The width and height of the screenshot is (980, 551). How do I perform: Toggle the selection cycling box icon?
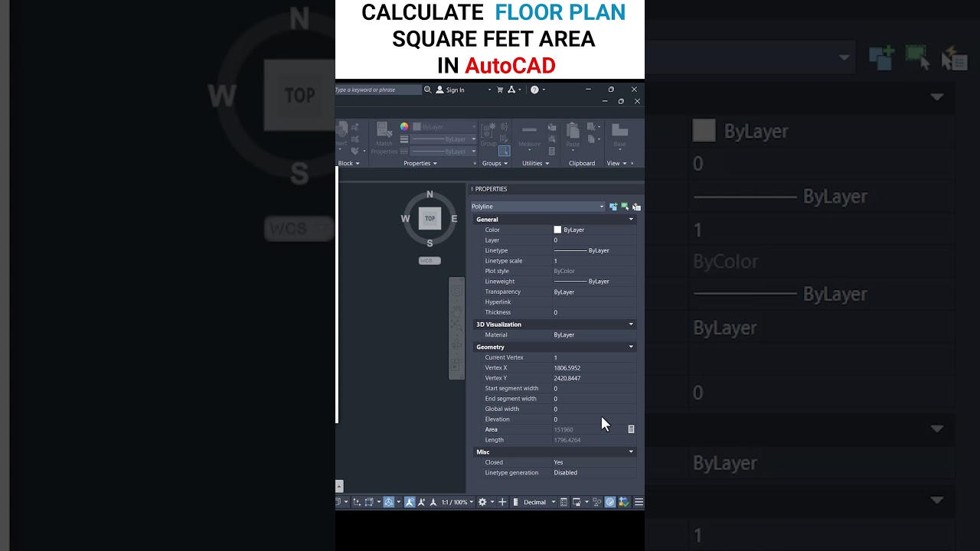tap(369, 502)
